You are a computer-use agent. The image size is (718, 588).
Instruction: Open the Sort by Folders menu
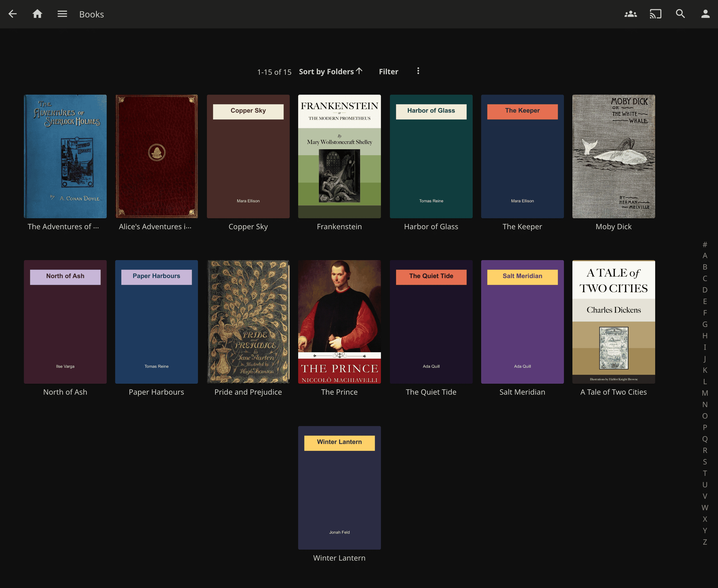(x=330, y=72)
